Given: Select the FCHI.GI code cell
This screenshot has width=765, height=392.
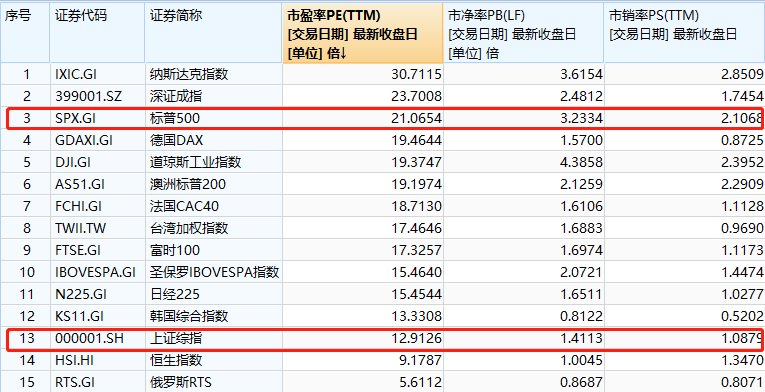Looking at the screenshot, I should [x=97, y=206].
